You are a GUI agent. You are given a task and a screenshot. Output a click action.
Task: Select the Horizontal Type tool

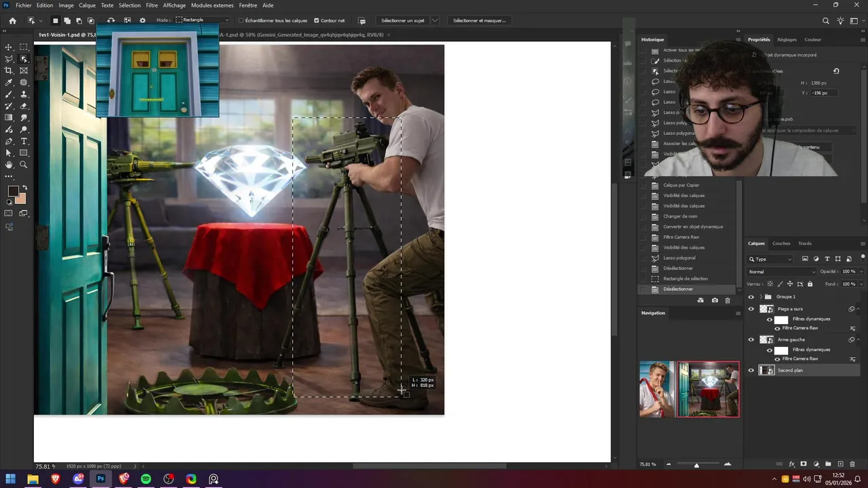click(x=24, y=142)
